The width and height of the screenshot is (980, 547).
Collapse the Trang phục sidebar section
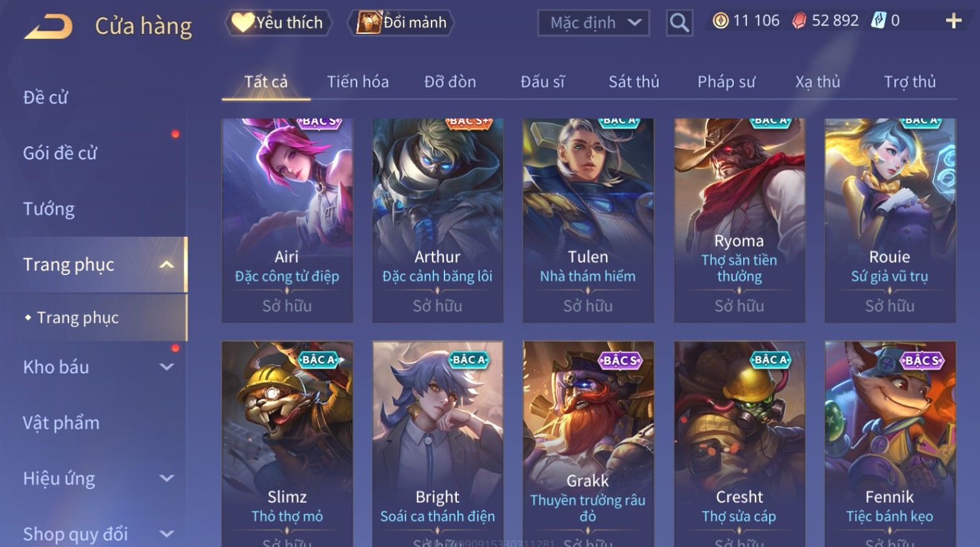[x=167, y=265]
